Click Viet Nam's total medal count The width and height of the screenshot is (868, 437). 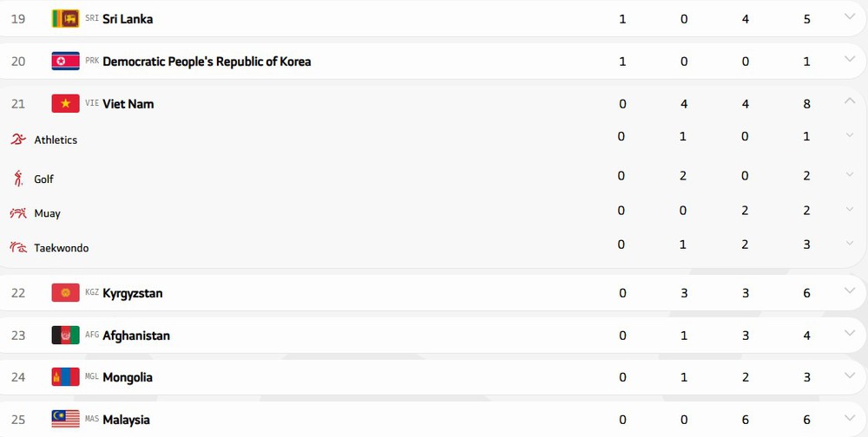coord(807,104)
